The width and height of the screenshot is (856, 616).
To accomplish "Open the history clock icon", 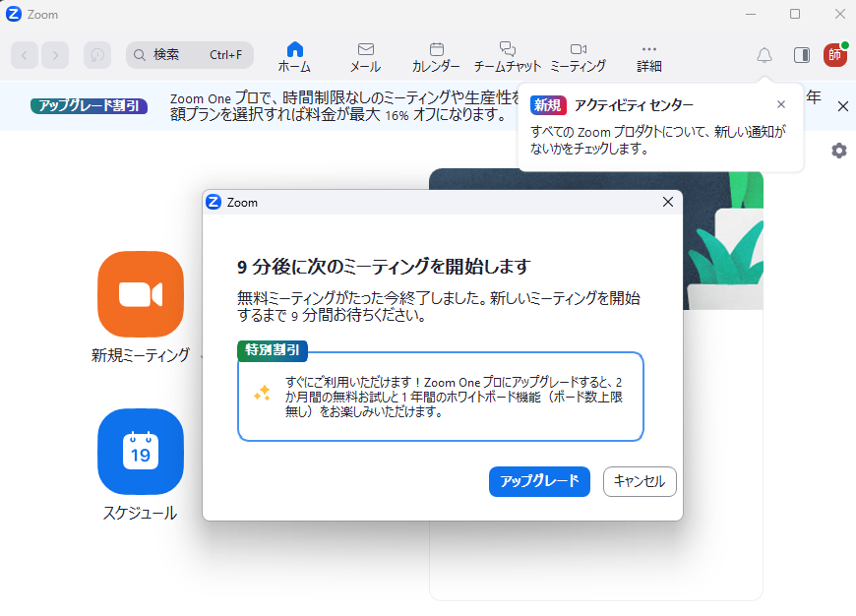I will 97,55.
